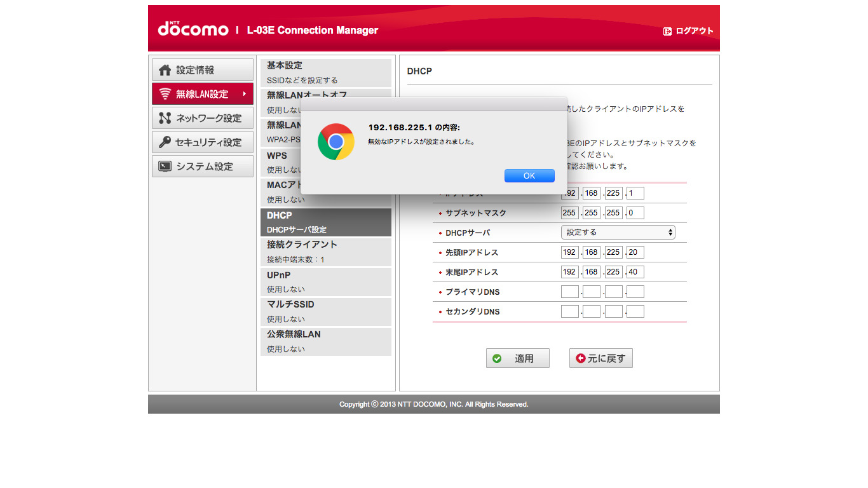Click the green checkmark on 適用 button

coord(497,358)
